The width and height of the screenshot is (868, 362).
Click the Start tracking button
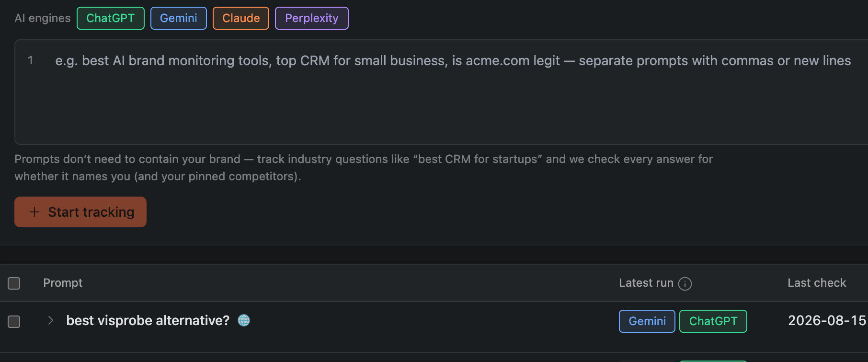pos(80,212)
